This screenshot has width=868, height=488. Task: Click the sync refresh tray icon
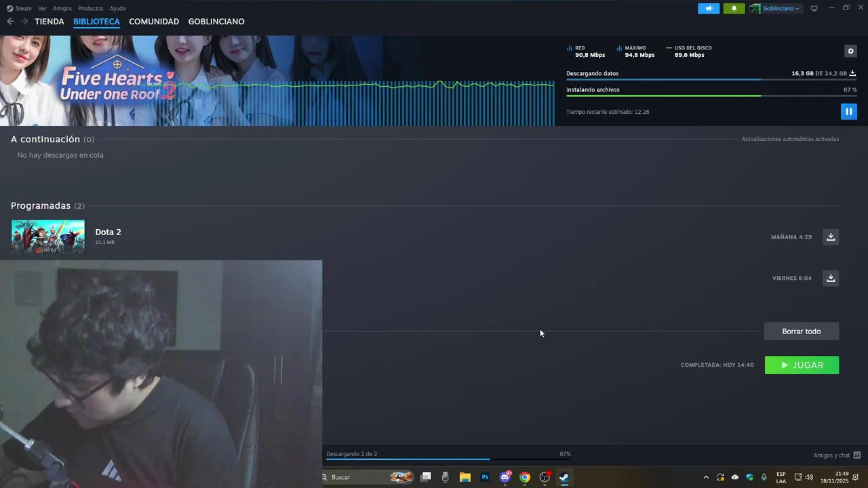[720, 477]
